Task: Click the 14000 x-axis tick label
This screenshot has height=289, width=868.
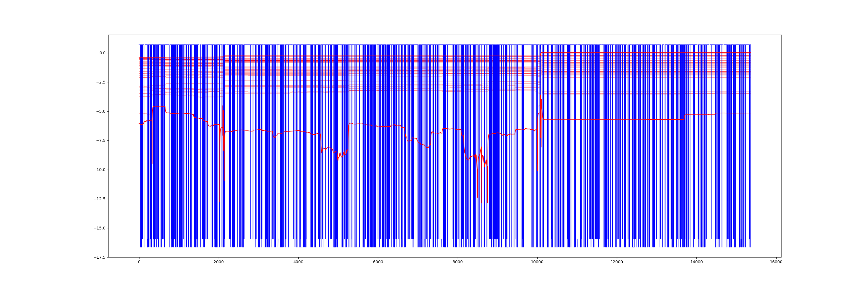Action: coord(696,262)
